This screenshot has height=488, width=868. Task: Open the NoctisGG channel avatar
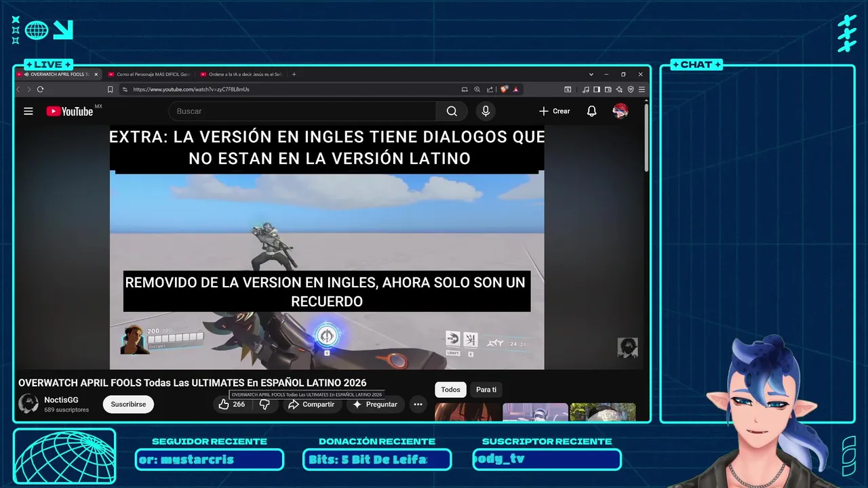click(x=28, y=404)
